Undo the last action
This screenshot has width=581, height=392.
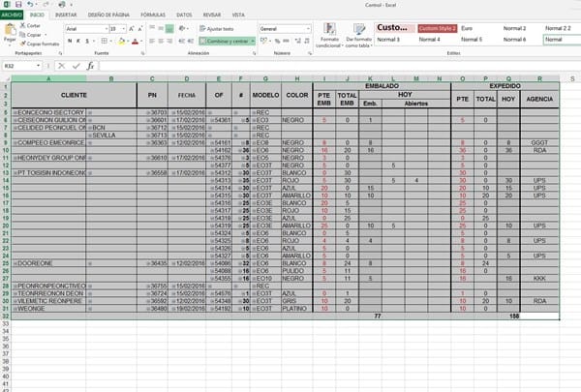(30, 5)
